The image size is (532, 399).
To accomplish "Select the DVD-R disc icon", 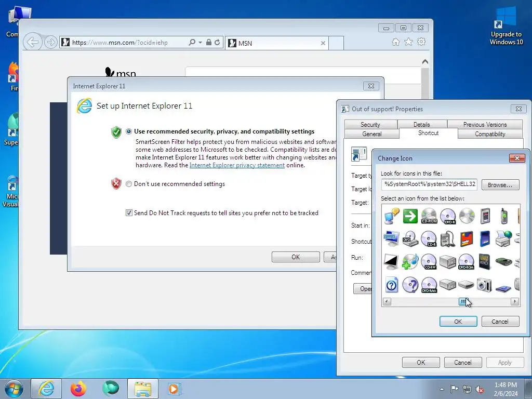I will 448,216.
